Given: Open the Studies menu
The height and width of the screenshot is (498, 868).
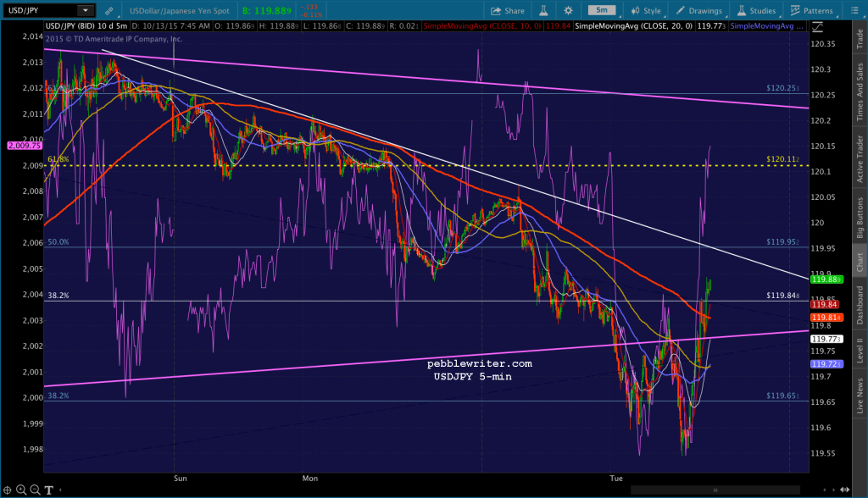Looking at the screenshot, I should click(x=756, y=10).
